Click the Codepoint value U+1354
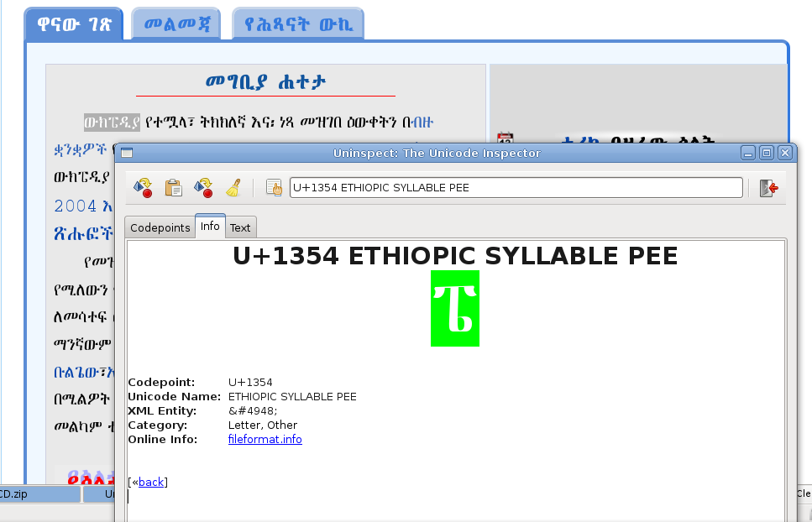 [x=250, y=383]
